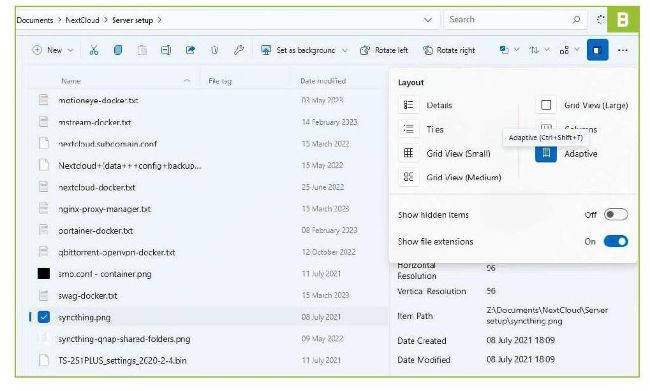Click the Server setup breadcrumb

point(133,20)
